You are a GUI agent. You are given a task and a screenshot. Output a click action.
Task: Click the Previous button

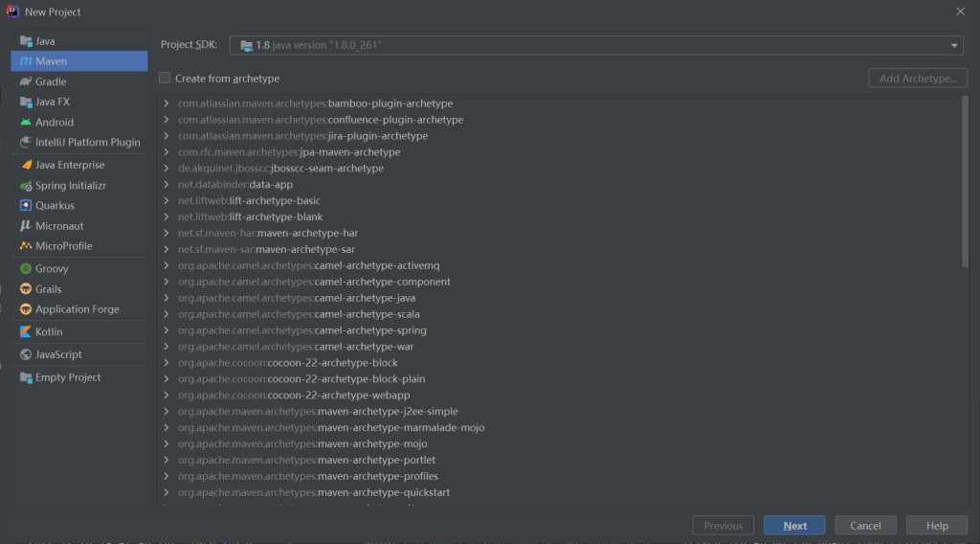[724, 526]
